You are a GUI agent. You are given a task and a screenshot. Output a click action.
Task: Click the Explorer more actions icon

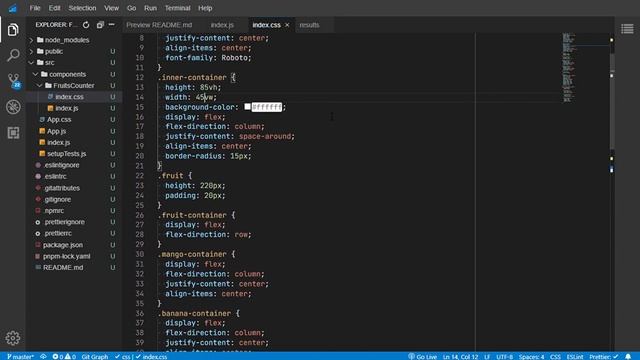[x=112, y=24]
